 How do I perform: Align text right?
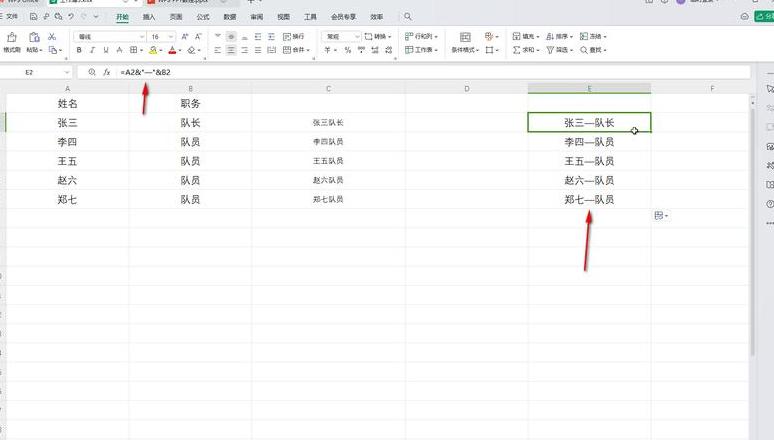(x=244, y=50)
